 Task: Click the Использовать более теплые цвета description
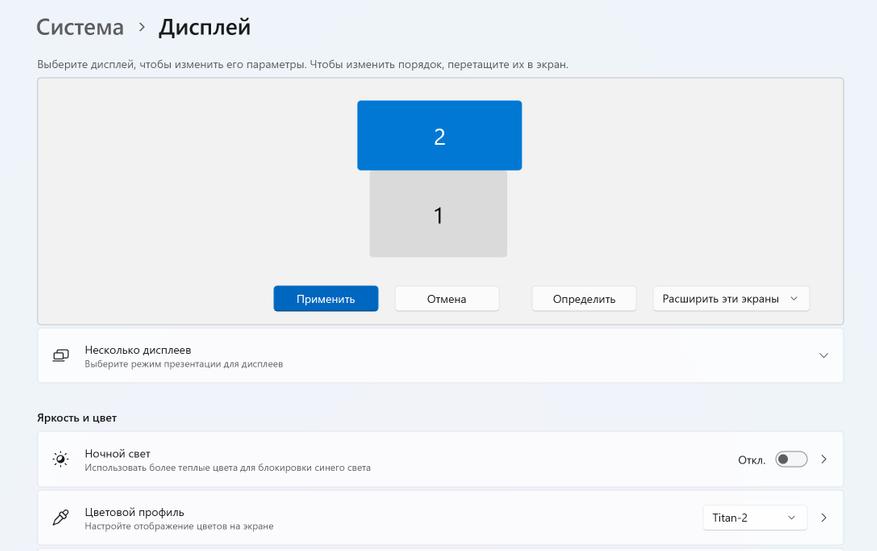[228, 468]
